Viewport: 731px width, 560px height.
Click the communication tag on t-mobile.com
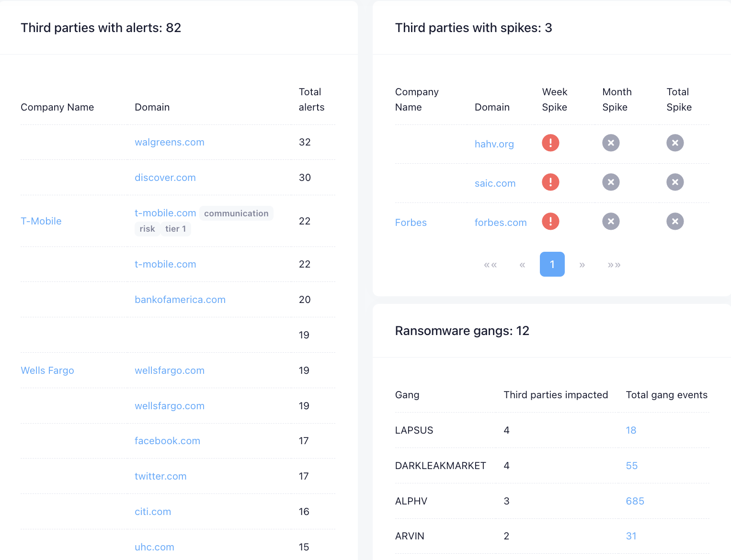coord(236,213)
